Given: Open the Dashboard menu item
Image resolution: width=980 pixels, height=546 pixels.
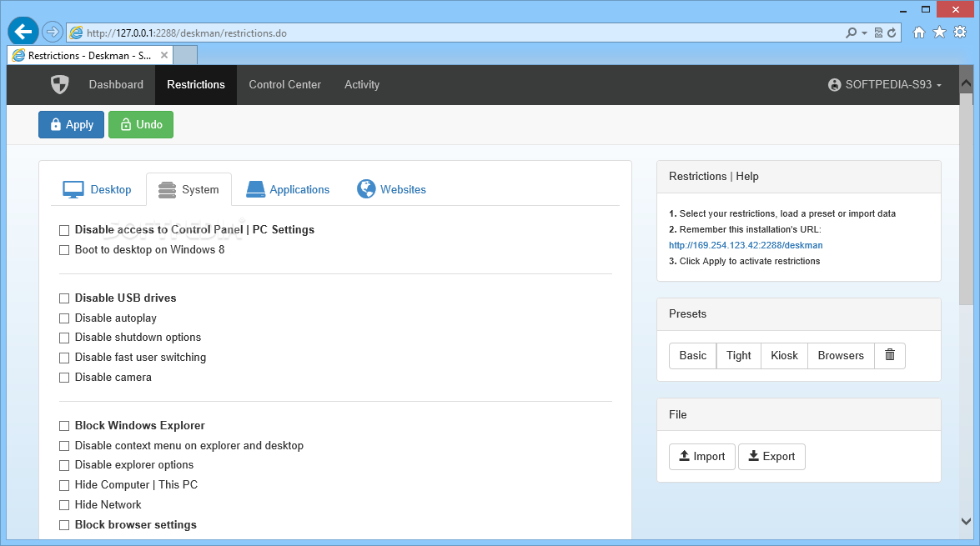Looking at the screenshot, I should tap(116, 84).
